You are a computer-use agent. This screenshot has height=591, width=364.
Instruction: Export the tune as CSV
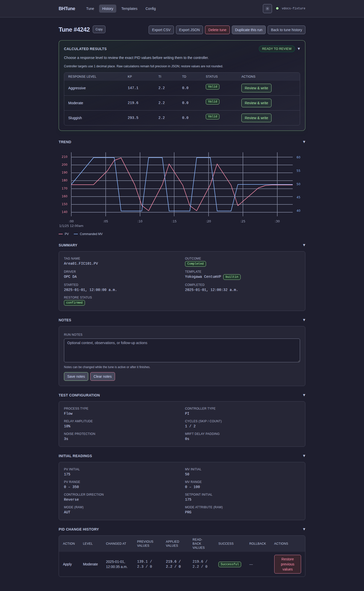[161, 30]
